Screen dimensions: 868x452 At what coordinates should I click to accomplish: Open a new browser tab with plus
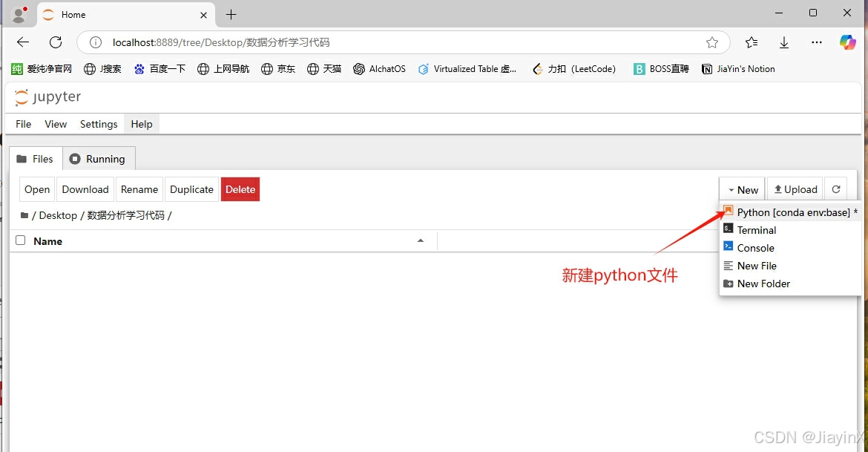231,15
